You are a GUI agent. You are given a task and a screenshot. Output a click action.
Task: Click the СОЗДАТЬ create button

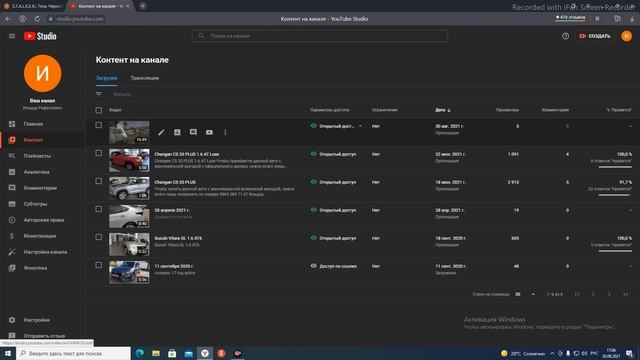coord(595,36)
